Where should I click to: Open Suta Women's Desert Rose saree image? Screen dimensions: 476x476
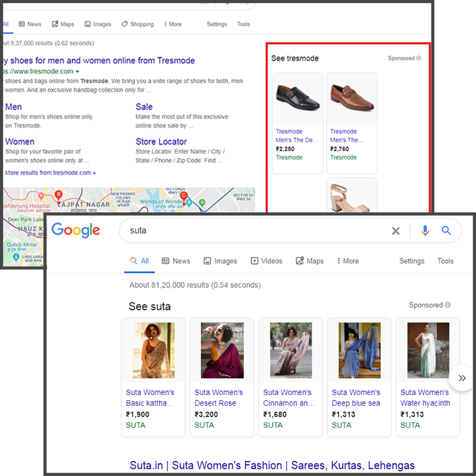click(222, 350)
